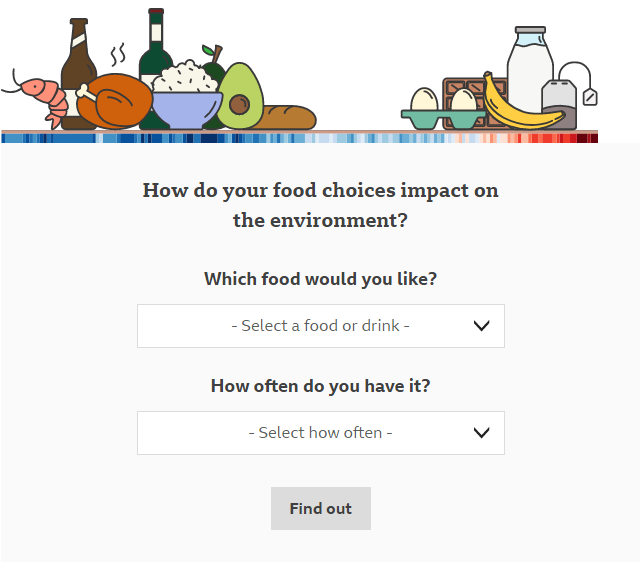Click the dark red end of climate stripe

click(588, 138)
